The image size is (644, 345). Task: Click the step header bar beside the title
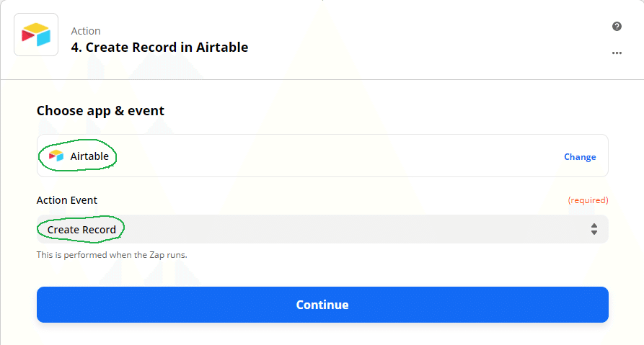[x=433, y=40]
